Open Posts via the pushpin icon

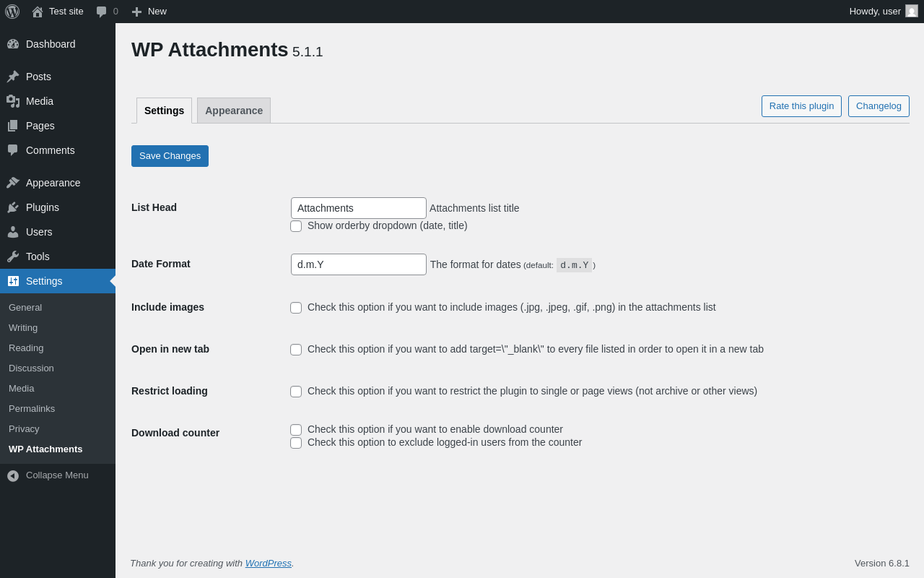(13, 77)
